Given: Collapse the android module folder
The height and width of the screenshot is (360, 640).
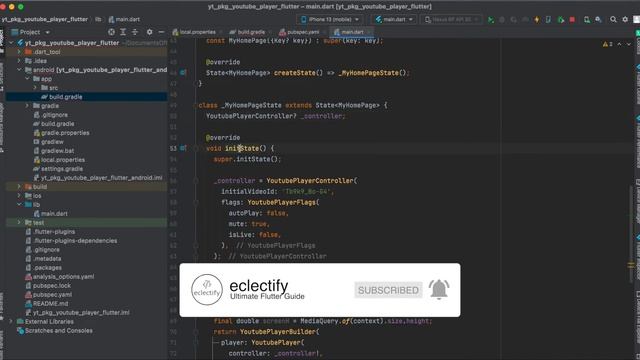Looking at the screenshot, I should pos(19,70).
